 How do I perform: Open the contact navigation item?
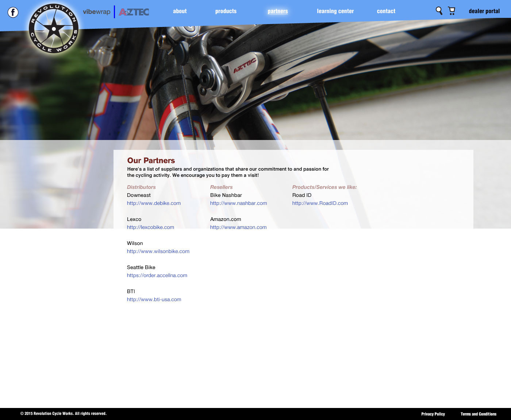coord(386,11)
